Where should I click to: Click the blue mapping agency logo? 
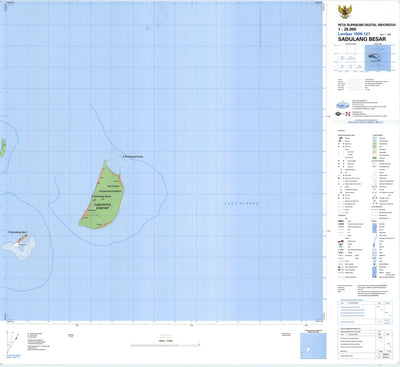coord(343,105)
